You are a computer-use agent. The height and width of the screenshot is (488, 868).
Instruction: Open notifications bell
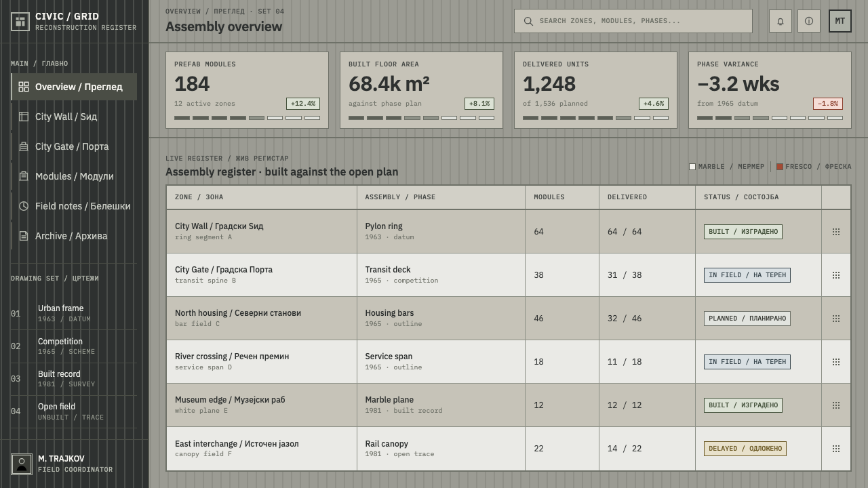pos(781,21)
